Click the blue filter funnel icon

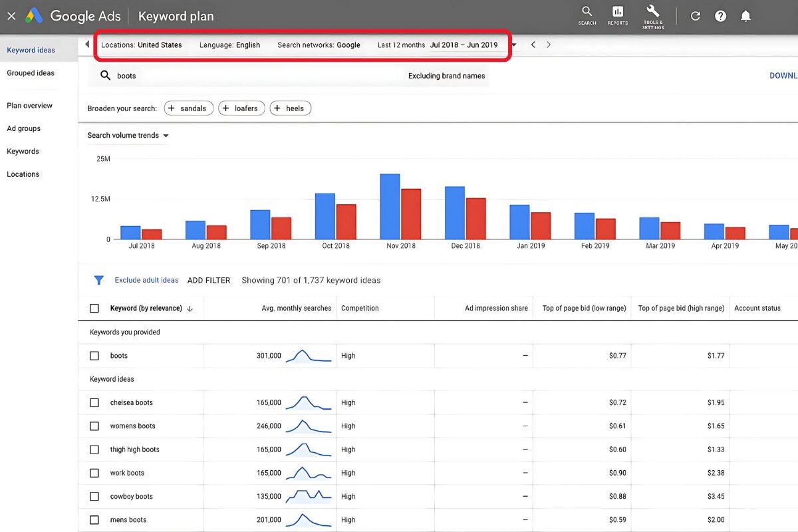(x=99, y=281)
